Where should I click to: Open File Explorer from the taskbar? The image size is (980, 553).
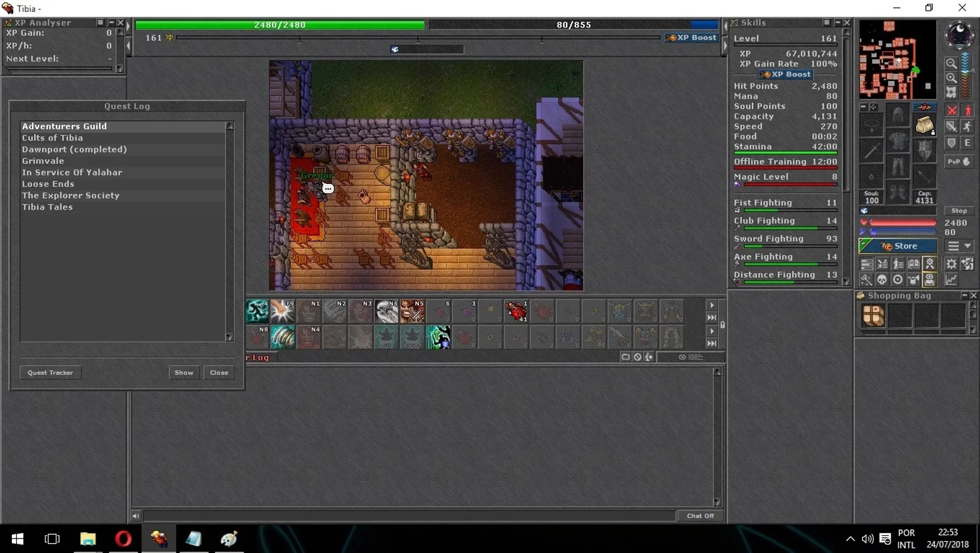[88, 539]
